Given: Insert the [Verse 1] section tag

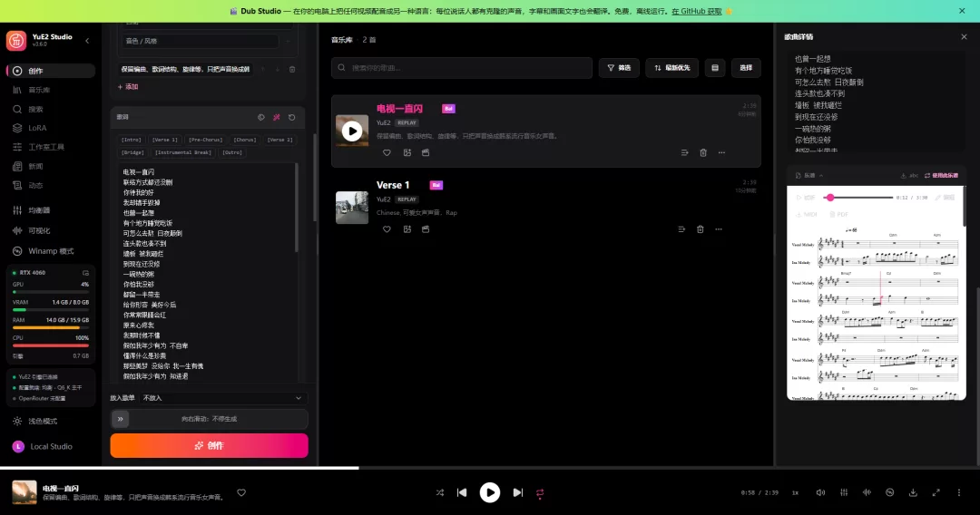Looking at the screenshot, I should (165, 140).
